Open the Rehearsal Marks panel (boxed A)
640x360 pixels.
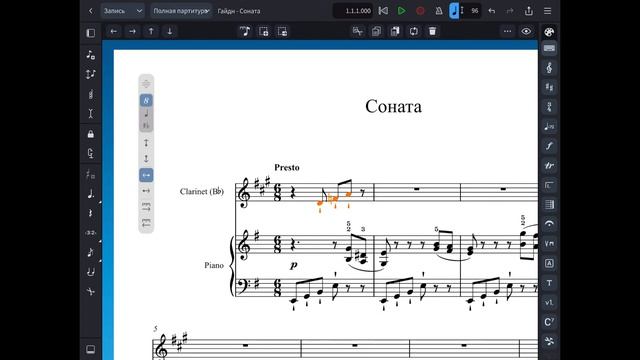click(549, 263)
